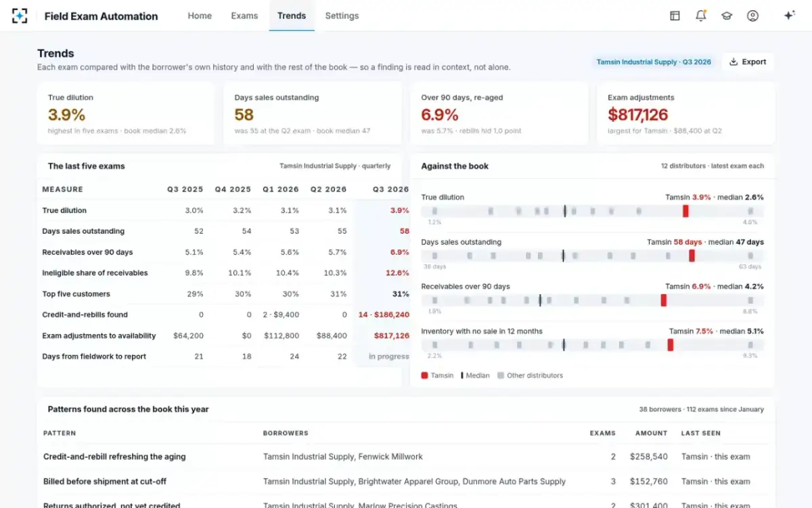The width and height of the screenshot is (812, 508).
Task: Click the Over 90 days, re-aged card
Action: 499,114
